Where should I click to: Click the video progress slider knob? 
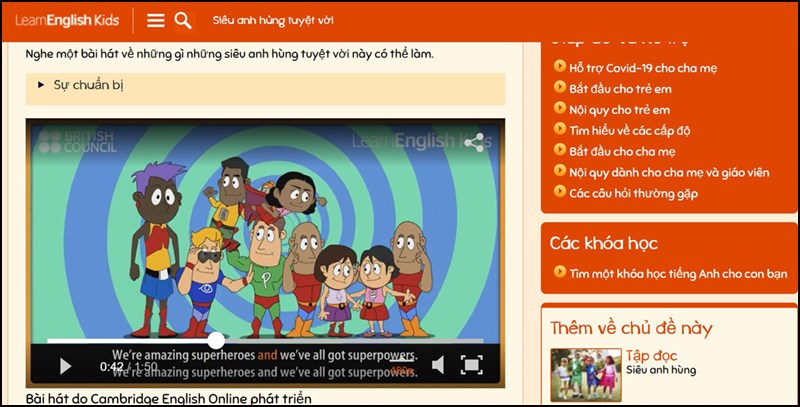(216, 340)
